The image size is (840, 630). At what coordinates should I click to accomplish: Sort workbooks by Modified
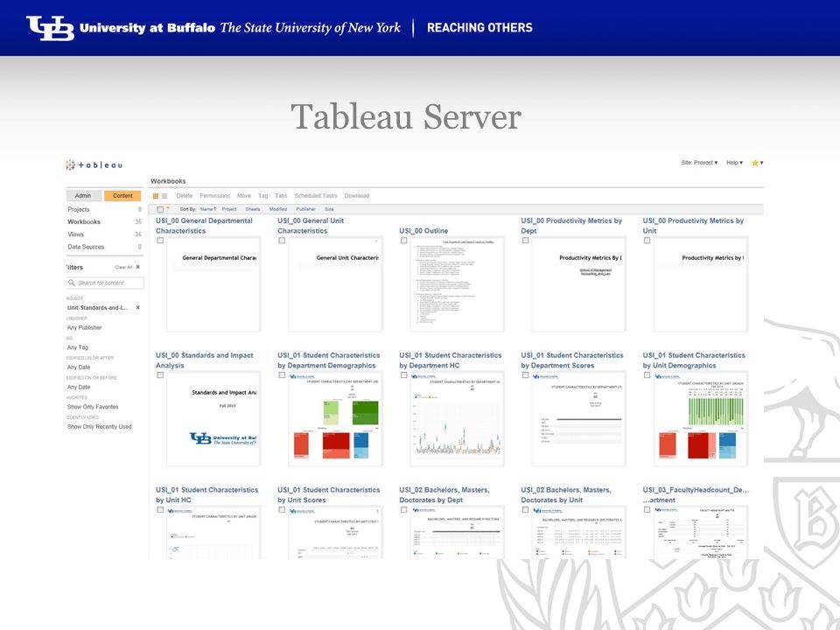coord(278,209)
